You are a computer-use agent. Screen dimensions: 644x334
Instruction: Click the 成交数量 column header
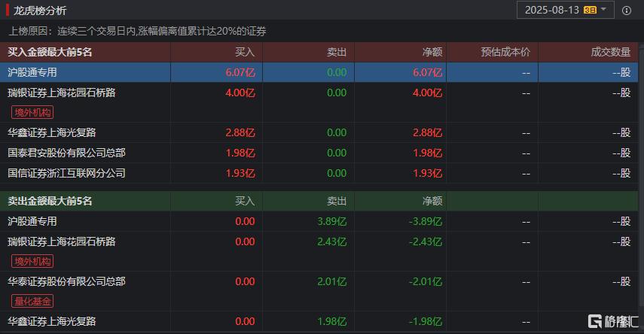pos(611,52)
